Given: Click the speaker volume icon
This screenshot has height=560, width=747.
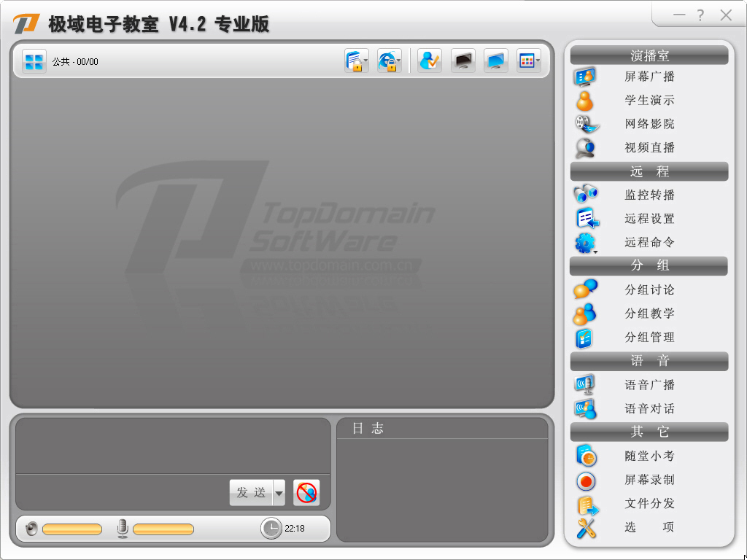Looking at the screenshot, I should point(31,529).
